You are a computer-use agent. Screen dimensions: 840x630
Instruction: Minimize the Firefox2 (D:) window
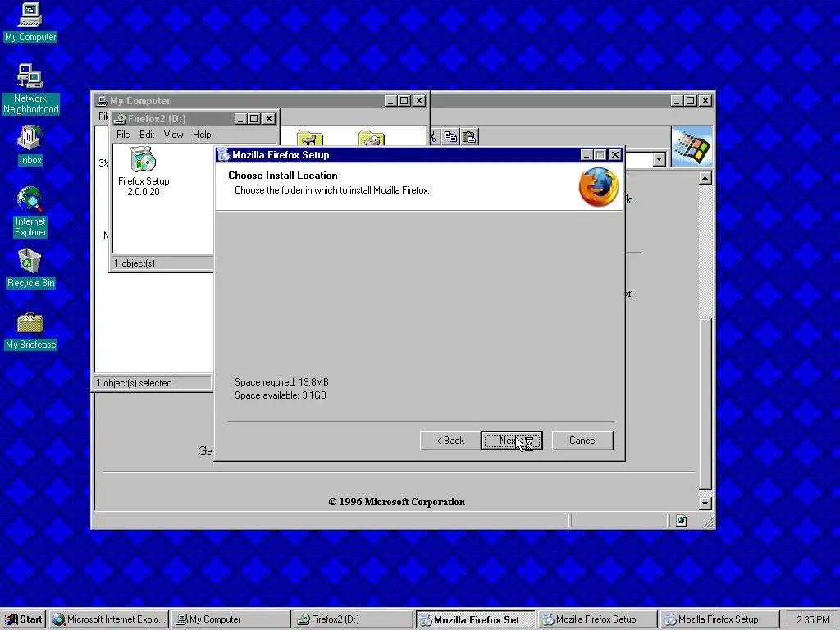tap(240, 118)
